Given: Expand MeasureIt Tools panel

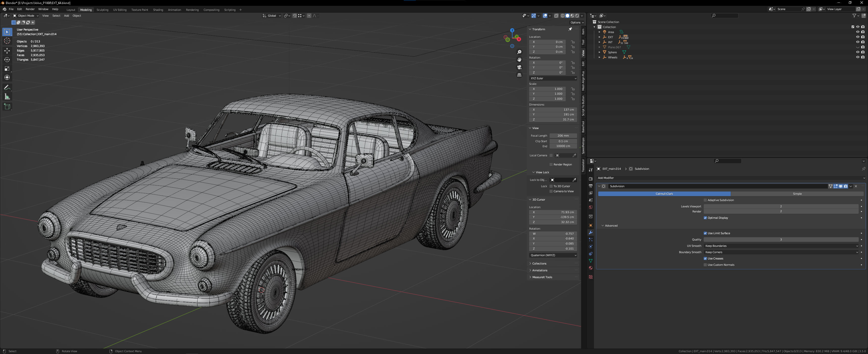Looking at the screenshot, I should click(542, 277).
